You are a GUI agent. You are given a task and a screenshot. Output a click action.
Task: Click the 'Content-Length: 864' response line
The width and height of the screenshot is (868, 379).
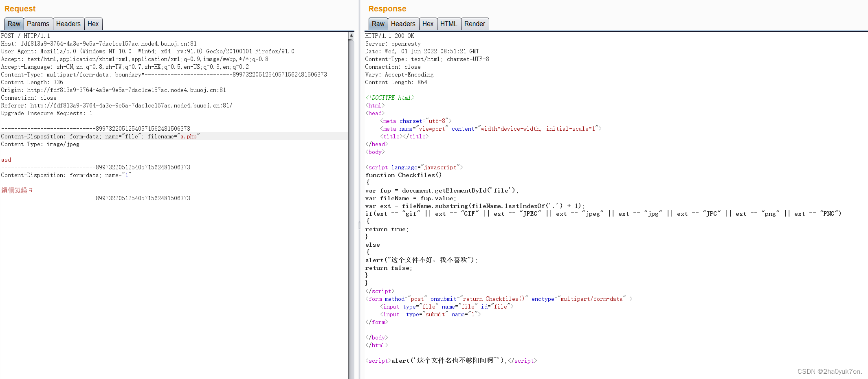tap(396, 82)
